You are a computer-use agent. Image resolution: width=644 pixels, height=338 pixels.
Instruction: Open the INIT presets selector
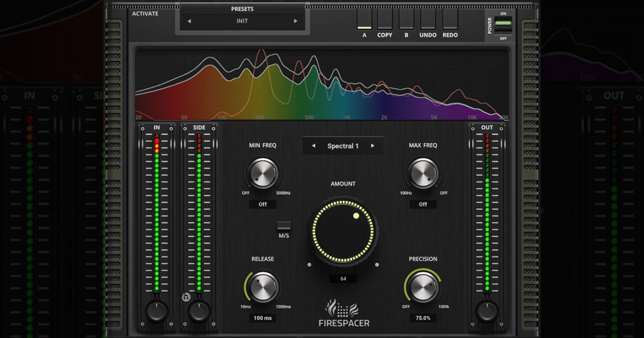click(242, 21)
